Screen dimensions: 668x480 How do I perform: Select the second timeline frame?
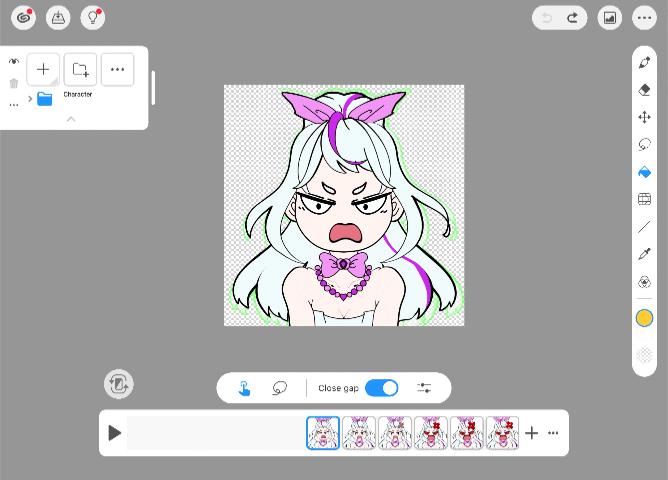359,433
